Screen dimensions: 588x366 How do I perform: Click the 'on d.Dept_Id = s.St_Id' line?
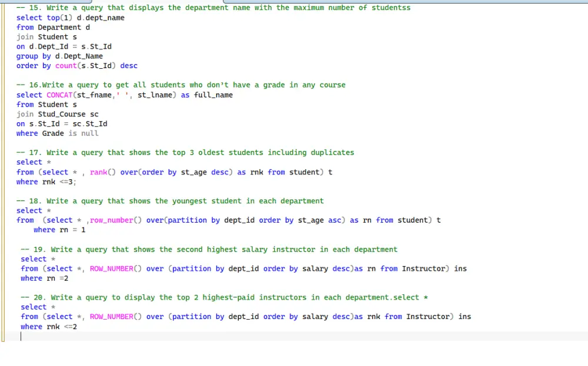(x=64, y=46)
